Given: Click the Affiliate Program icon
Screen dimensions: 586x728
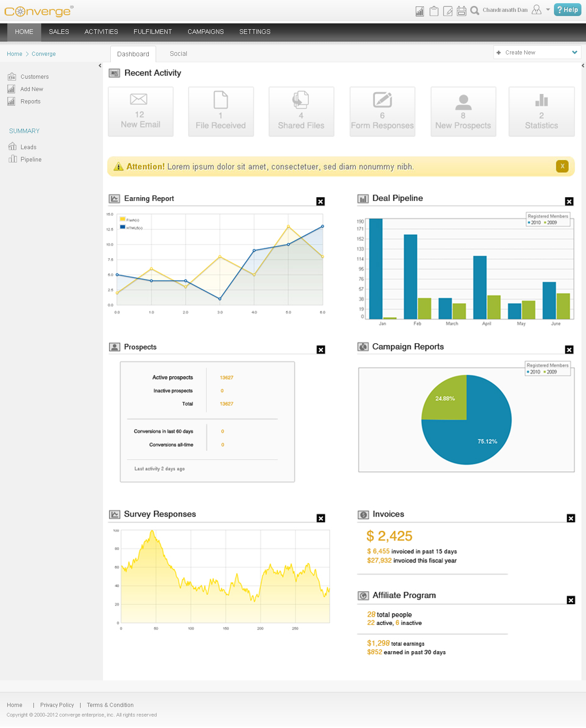Looking at the screenshot, I should (364, 596).
